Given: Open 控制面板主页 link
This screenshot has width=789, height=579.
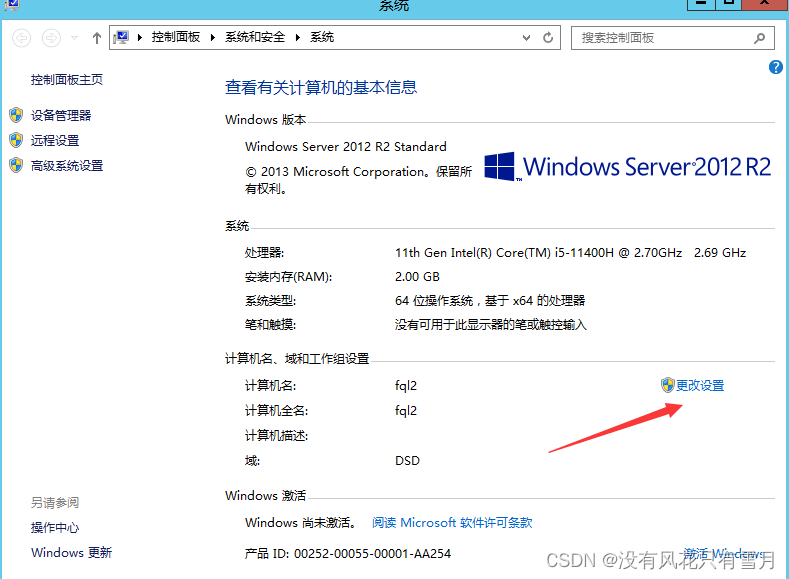Looking at the screenshot, I should (x=67, y=79).
